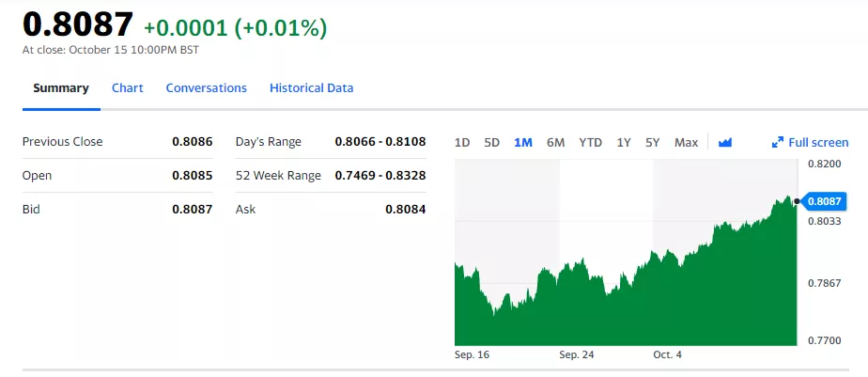The image size is (868, 377).
Task: Click the full screen expand arrows icon
Action: pos(777,143)
